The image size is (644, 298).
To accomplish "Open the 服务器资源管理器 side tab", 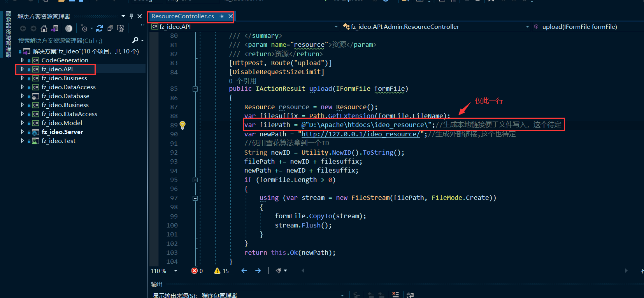I will [x=8, y=34].
